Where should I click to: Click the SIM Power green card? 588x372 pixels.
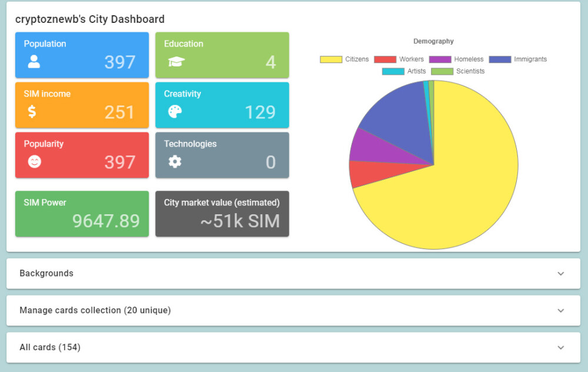82,214
